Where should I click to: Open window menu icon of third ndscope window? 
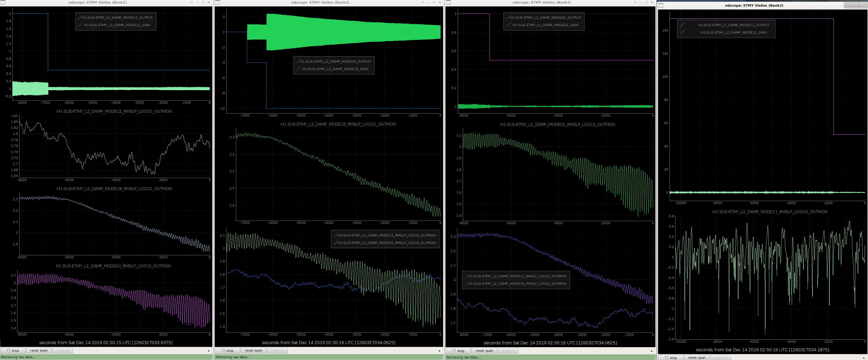click(448, 2)
